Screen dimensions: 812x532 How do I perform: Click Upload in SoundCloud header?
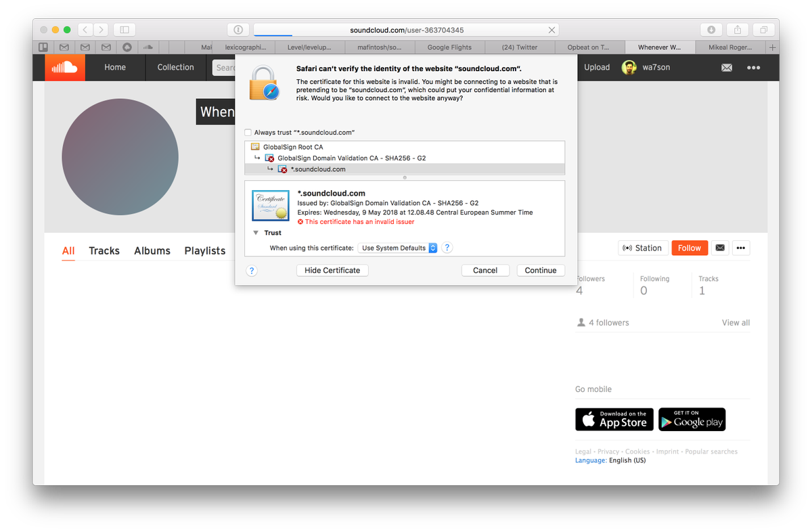click(597, 67)
